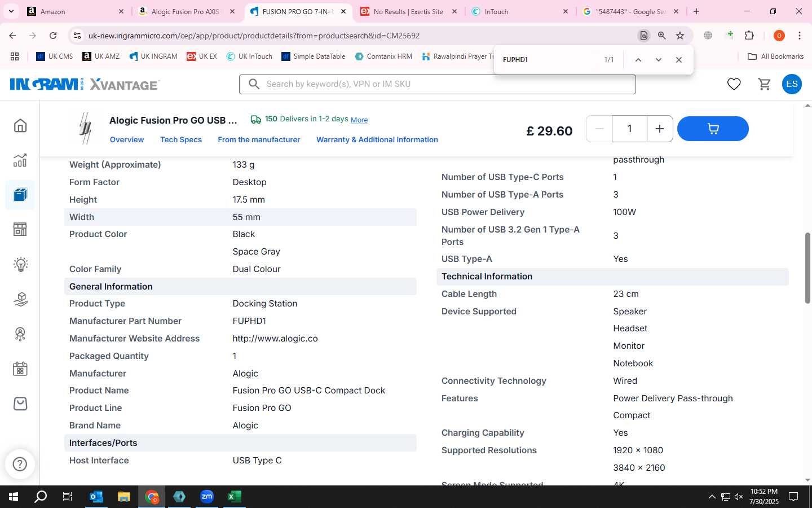
Task: Open a new browser tab
Action: pyautogui.click(x=696, y=11)
